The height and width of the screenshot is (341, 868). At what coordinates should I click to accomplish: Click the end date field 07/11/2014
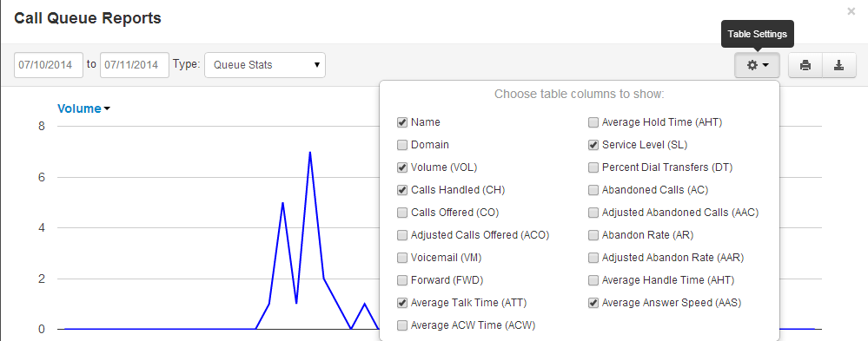coord(135,65)
